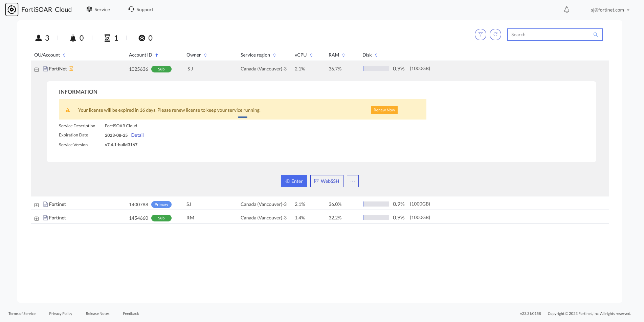Click the Disk usage bar for FortiNet 1025636
This screenshot has height=322, width=644.
point(376,68)
